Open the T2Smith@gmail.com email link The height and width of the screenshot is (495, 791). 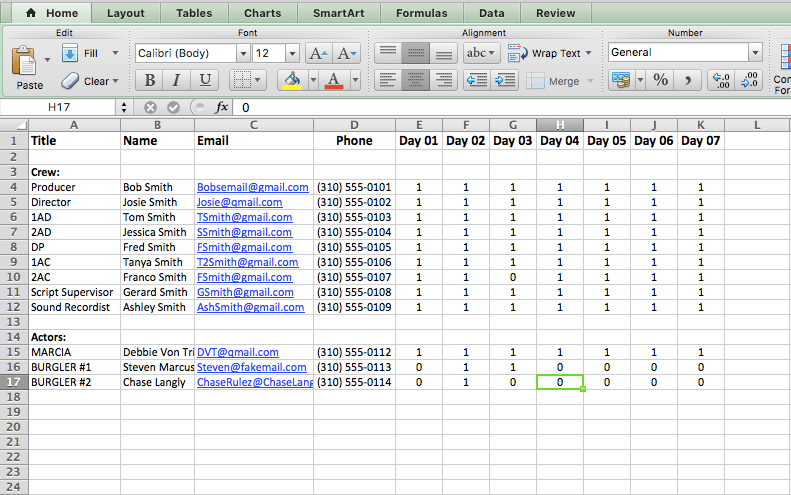coord(248,262)
